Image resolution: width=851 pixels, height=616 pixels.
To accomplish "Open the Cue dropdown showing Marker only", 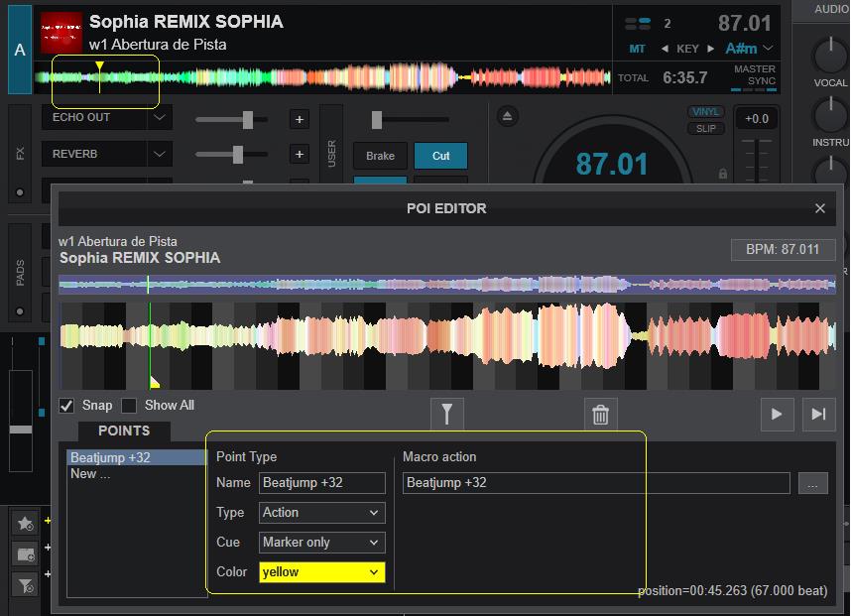I will 321,543.
